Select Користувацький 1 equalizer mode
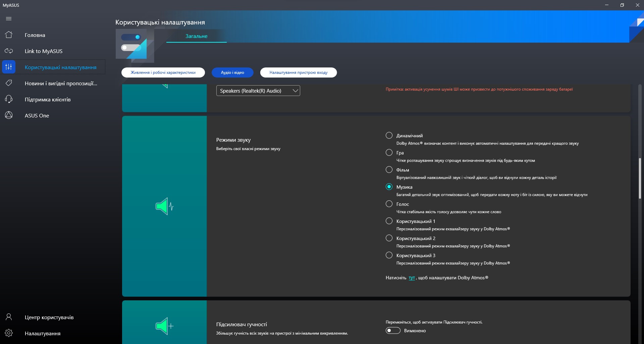Screen dimensions: 644x344 tap(389, 221)
